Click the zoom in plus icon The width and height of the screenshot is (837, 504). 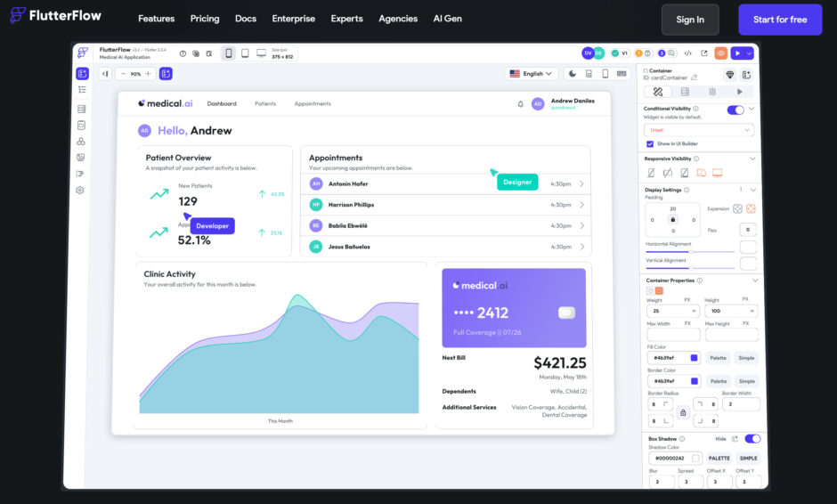pos(148,74)
